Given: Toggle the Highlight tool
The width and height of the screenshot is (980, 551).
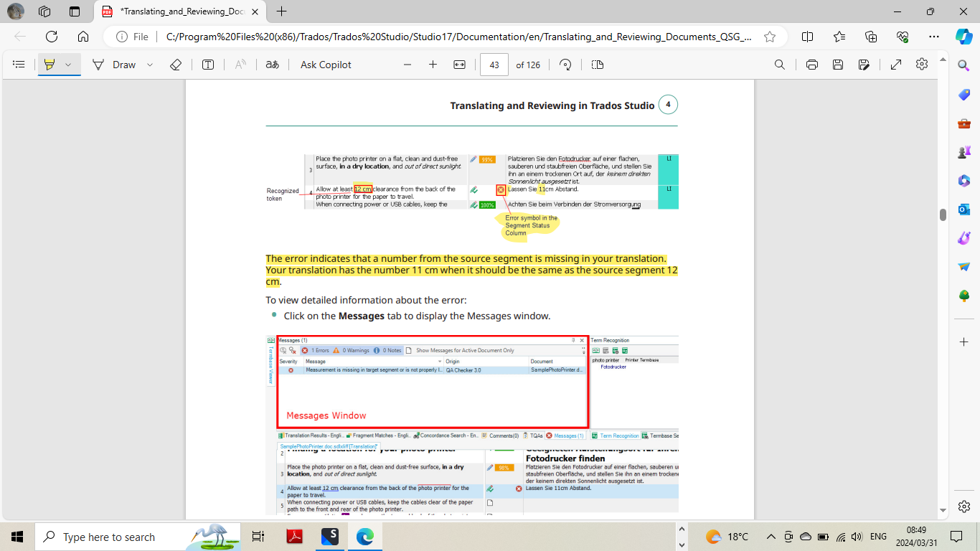Looking at the screenshot, I should click(x=50, y=65).
